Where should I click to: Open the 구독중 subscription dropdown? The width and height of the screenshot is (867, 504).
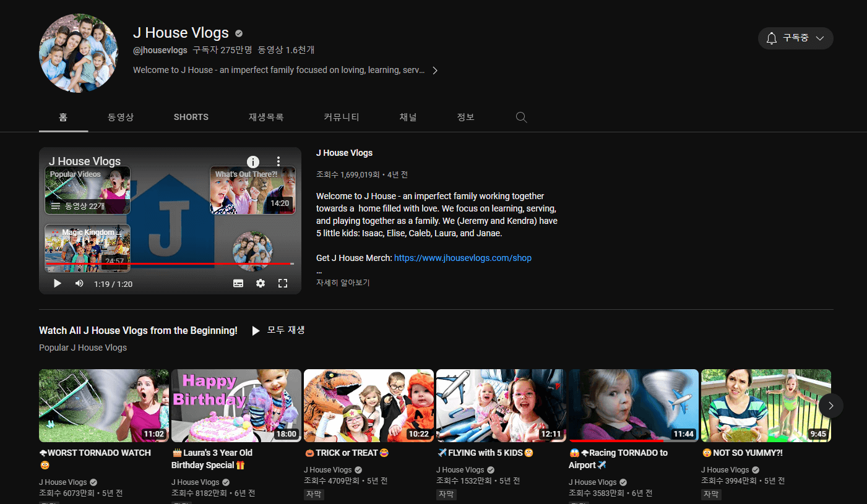point(795,38)
